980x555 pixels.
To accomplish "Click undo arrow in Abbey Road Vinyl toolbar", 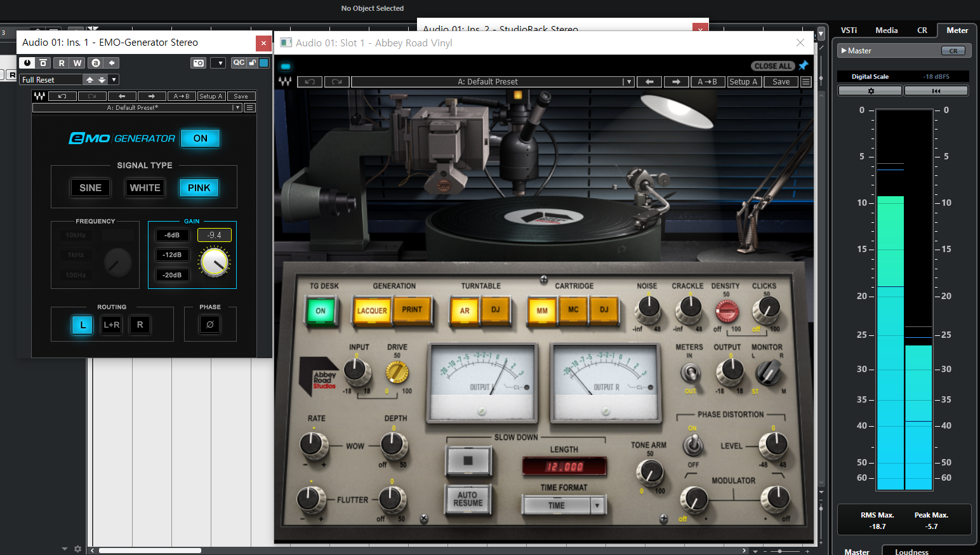I will pos(310,82).
